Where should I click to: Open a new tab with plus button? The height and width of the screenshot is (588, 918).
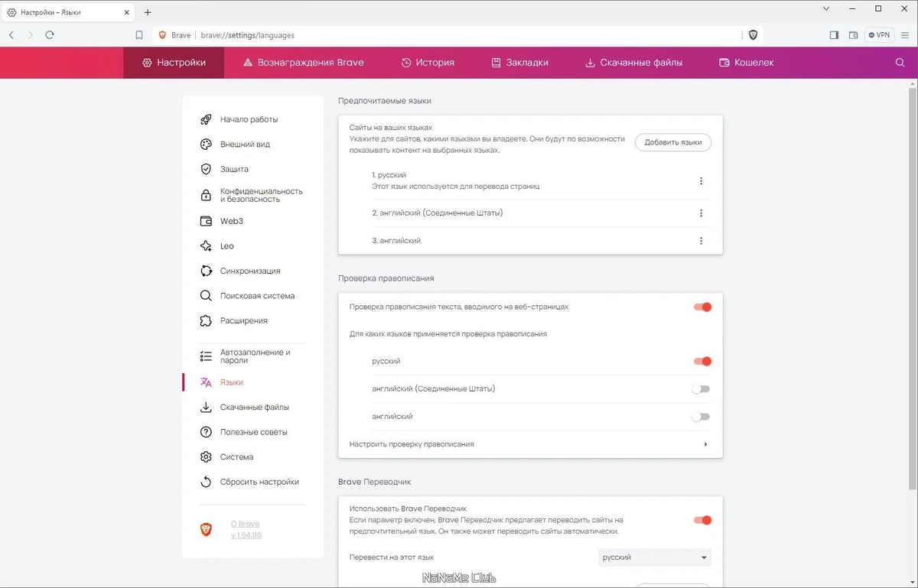(148, 12)
